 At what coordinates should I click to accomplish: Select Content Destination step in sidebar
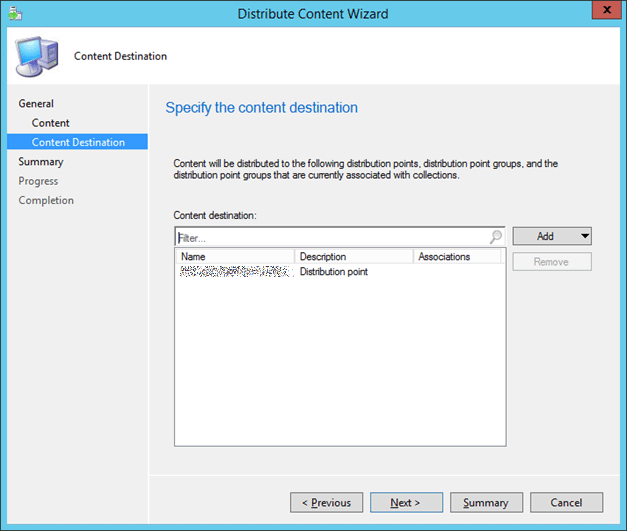pyautogui.click(x=78, y=142)
